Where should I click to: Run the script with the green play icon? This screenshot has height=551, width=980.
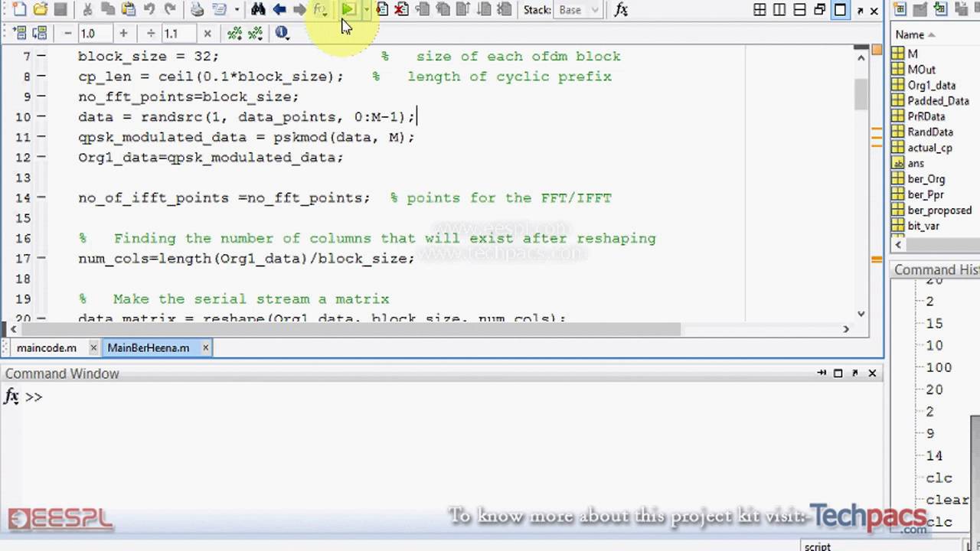click(x=348, y=10)
